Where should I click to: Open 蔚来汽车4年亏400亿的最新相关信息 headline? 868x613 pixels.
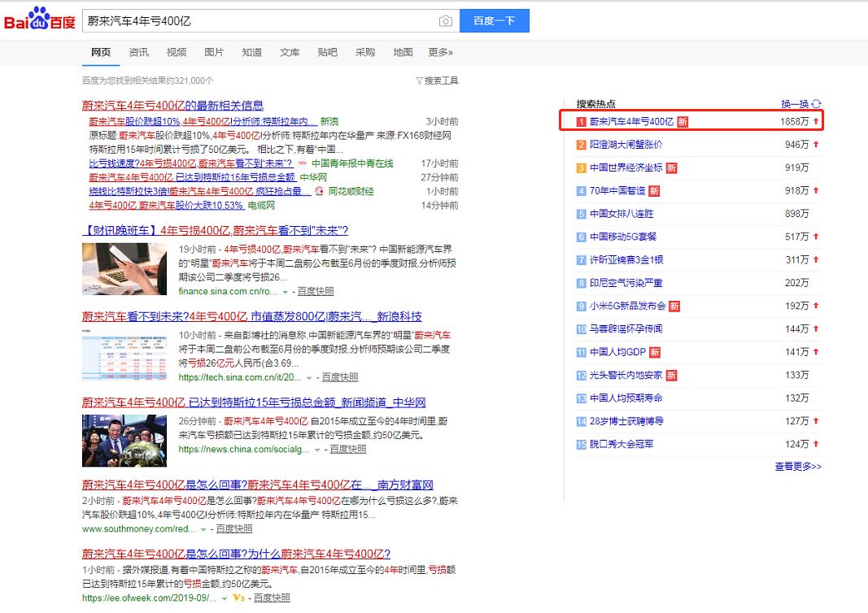pyautogui.click(x=172, y=105)
